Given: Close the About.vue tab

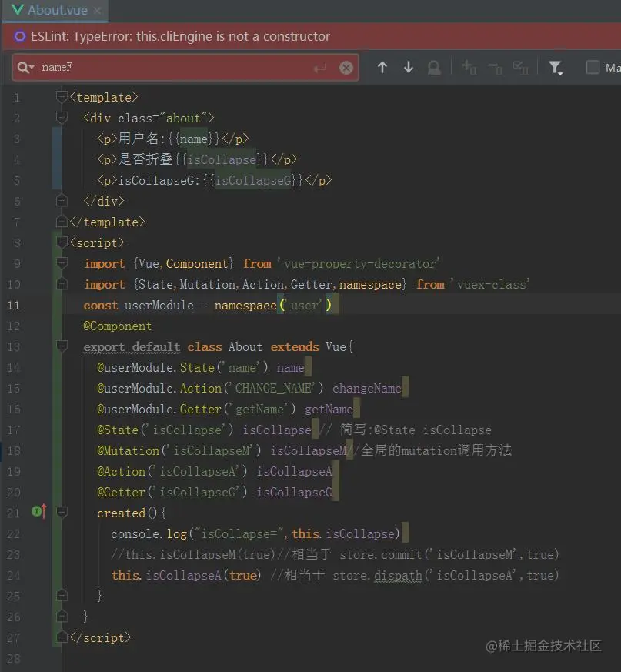Looking at the screenshot, I should (x=98, y=10).
